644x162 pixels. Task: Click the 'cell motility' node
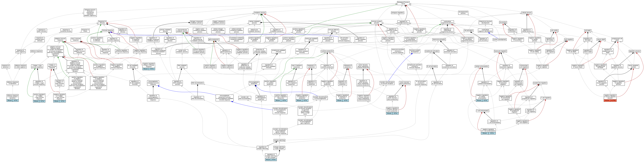pos(554,31)
